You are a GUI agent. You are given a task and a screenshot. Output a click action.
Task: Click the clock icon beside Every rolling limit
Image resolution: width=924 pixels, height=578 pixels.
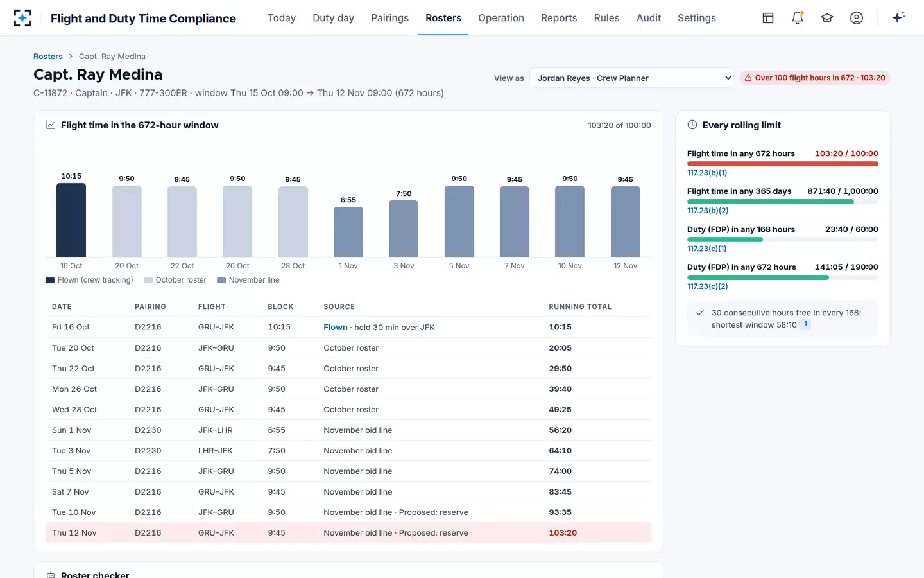click(x=692, y=125)
